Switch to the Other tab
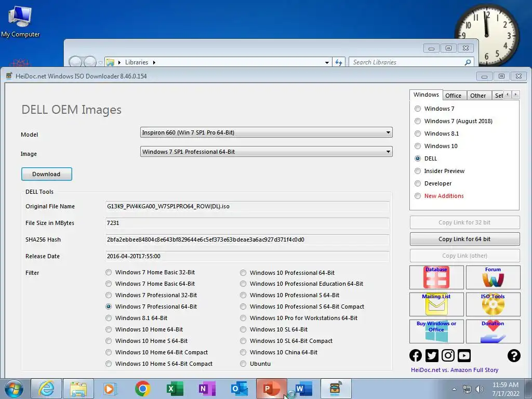 (x=478, y=96)
